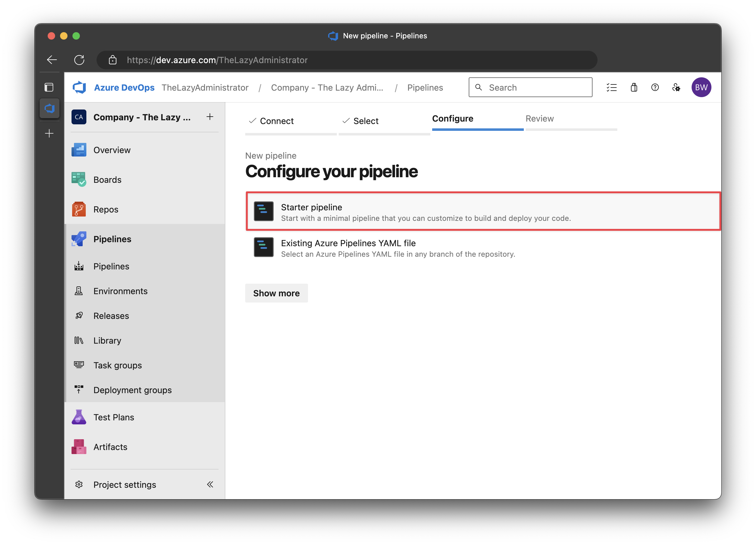Go to the Select step tab

click(x=384, y=122)
